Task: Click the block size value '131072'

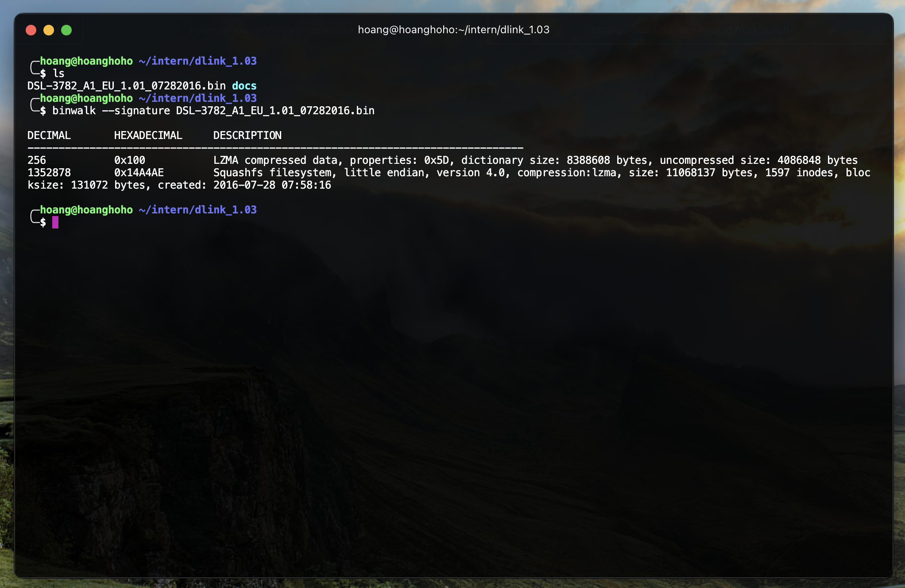Action: coord(89,185)
